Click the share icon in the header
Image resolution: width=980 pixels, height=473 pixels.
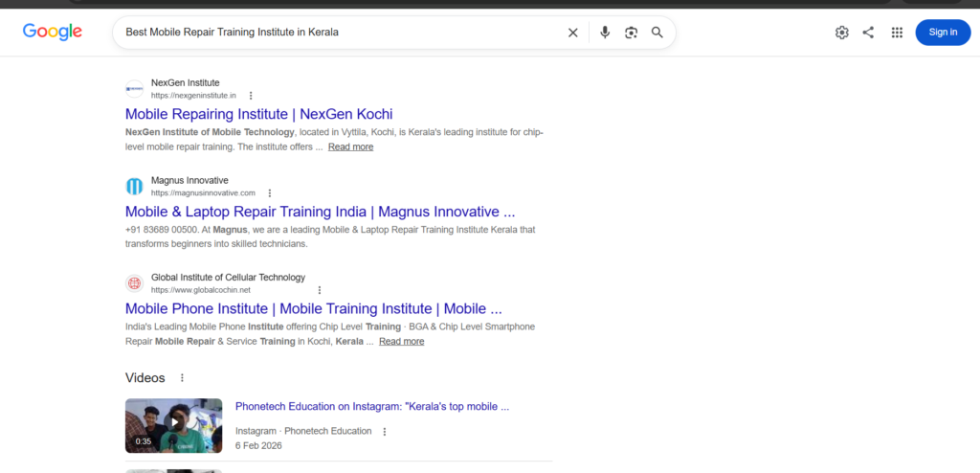coord(868,33)
